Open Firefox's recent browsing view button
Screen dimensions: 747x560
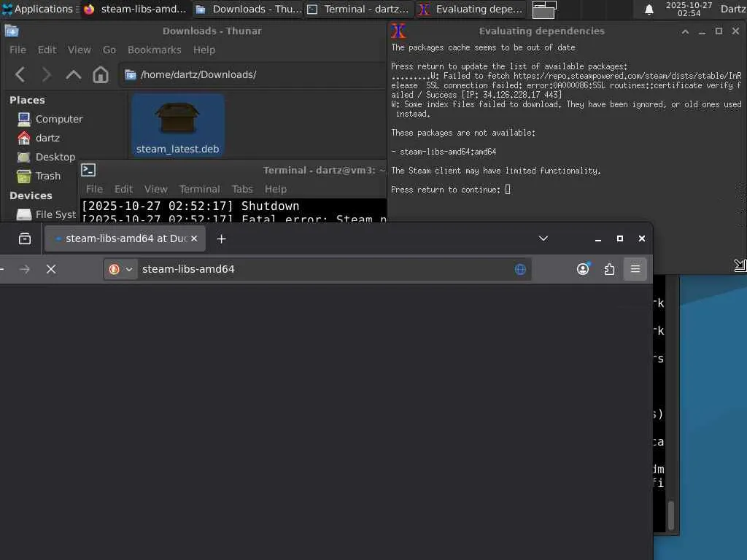click(25, 238)
